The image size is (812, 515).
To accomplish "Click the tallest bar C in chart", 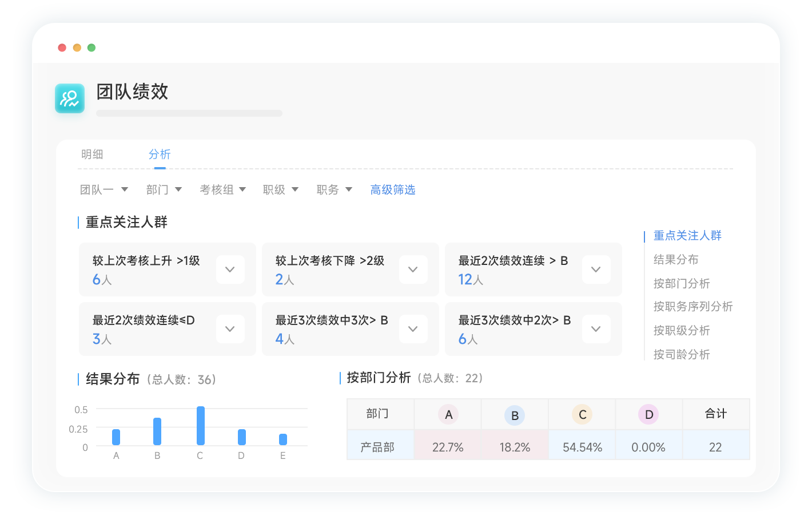I will pyautogui.click(x=200, y=426).
